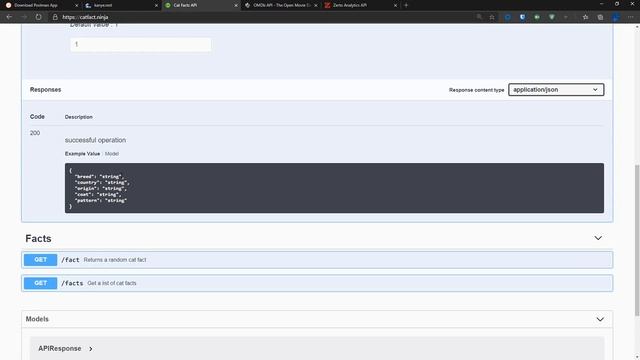
Task: Click the Facts section heading
Action: click(38, 238)
